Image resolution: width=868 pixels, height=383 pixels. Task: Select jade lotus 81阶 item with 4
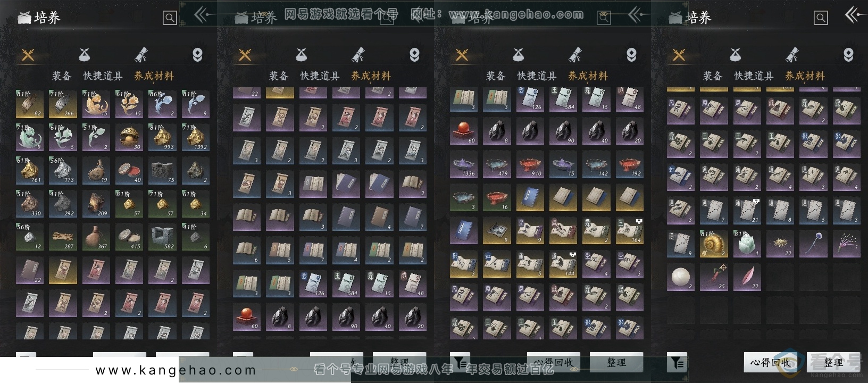click(747, 244)
